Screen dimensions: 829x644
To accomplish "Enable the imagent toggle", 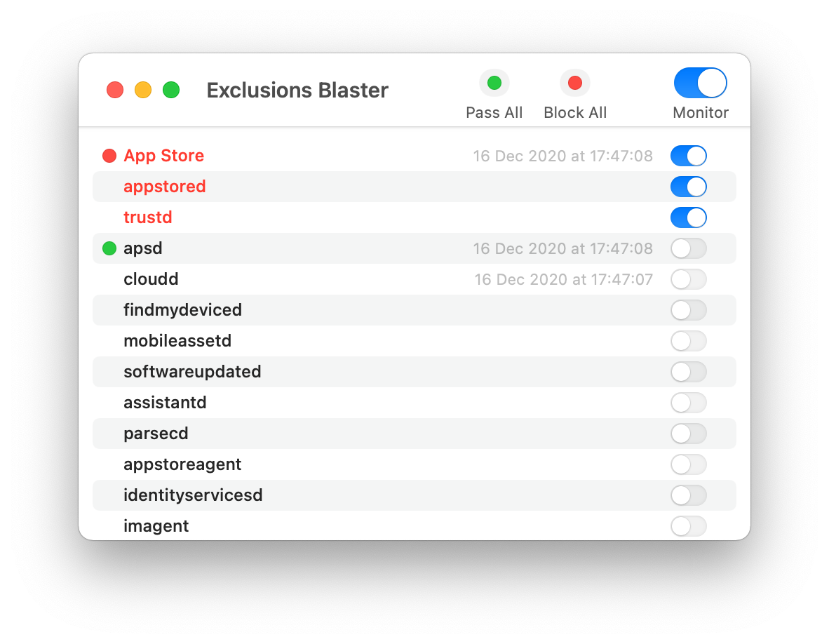I will [688, 526].
